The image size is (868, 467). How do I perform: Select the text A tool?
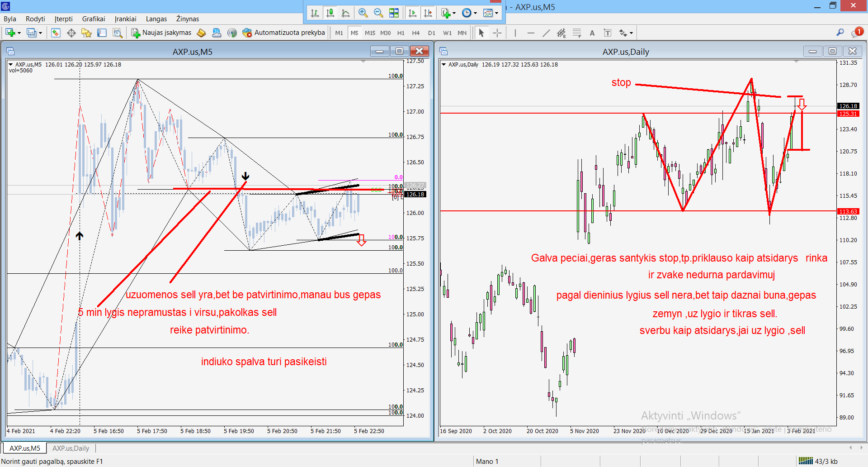coord(592,33)
